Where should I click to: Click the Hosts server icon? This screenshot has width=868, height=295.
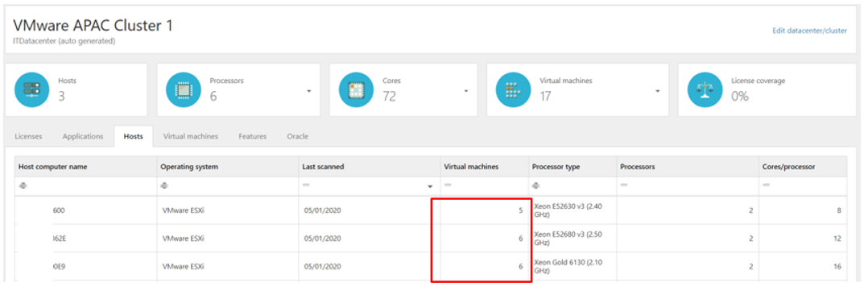tap(32, 89)
